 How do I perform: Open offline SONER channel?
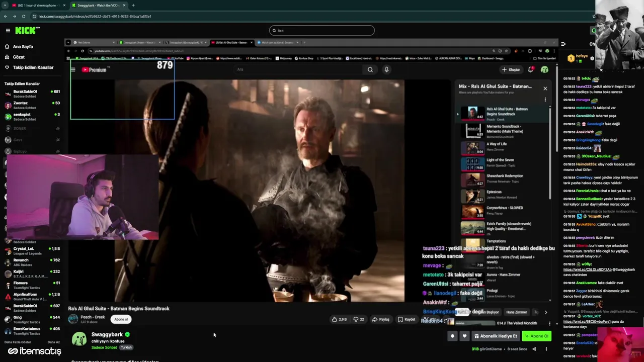(32, 128)
